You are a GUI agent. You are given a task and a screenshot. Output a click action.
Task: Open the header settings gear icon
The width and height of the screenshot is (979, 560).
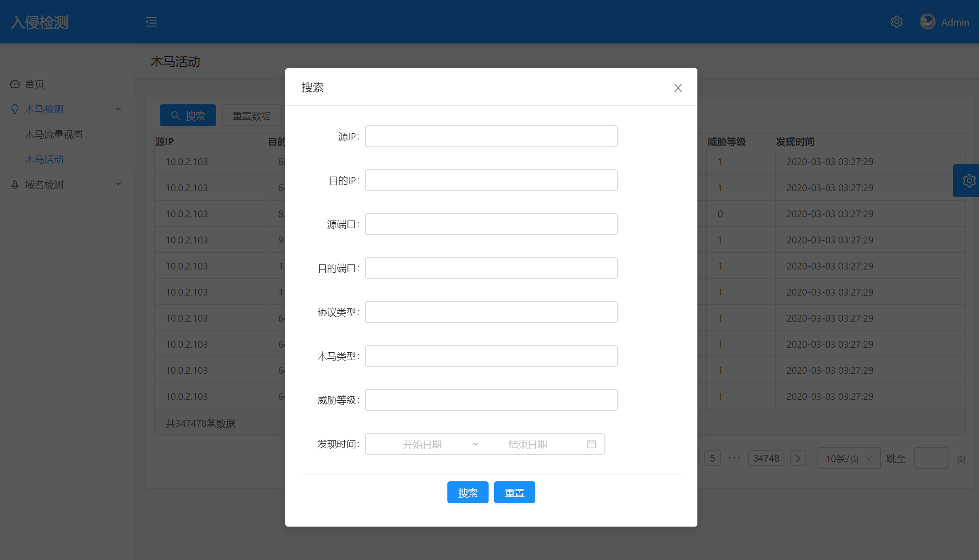[x=897, y=22]
